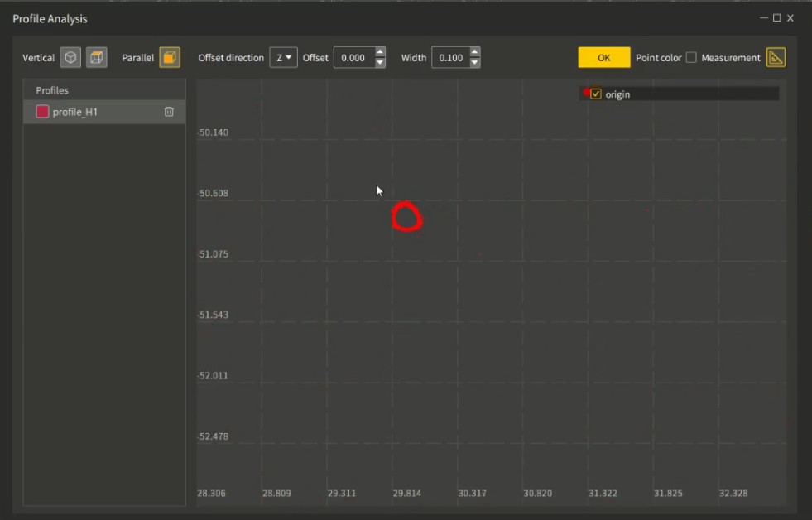The height and width of the screenshot is (520, 812).
Task: Delete profile_H1 with the trash icon
Action: 169,112
